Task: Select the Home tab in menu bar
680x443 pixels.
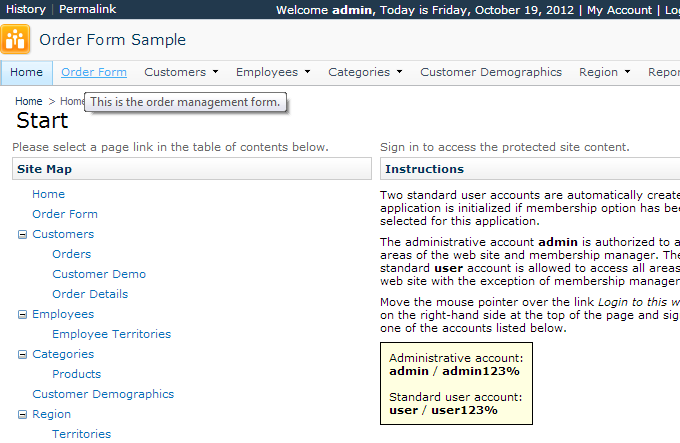Action: click(27, 72)
